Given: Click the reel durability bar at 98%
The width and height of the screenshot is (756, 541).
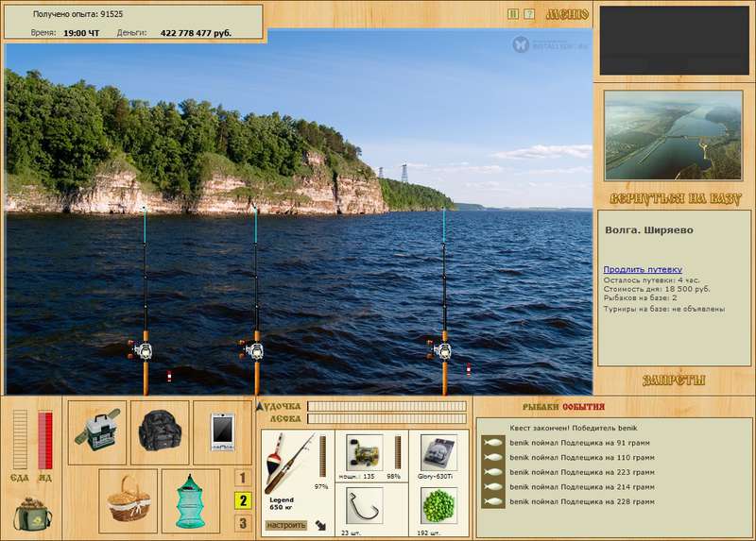Looking at the screenshot, I should pyautogui.click(x=398, y=452).
